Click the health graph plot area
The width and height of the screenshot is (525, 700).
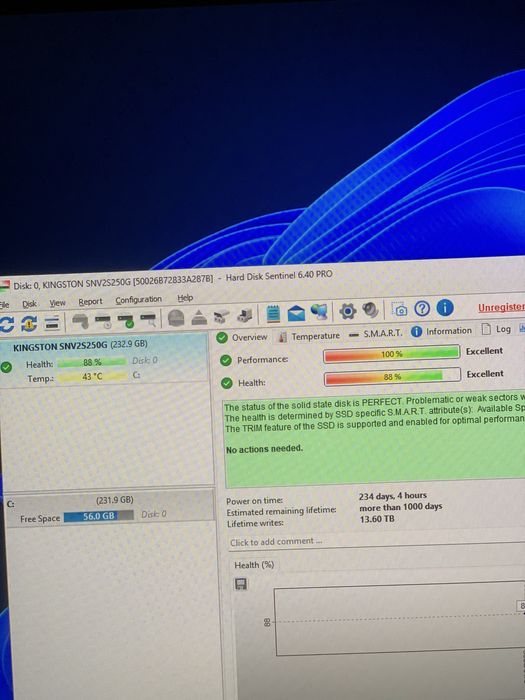point(400,618)
